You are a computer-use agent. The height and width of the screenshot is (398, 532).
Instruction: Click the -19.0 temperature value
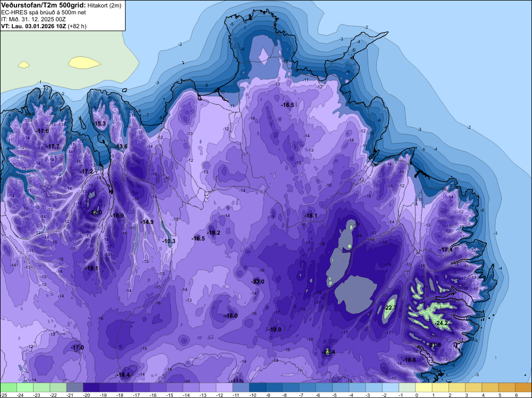(x=275, y=329)
